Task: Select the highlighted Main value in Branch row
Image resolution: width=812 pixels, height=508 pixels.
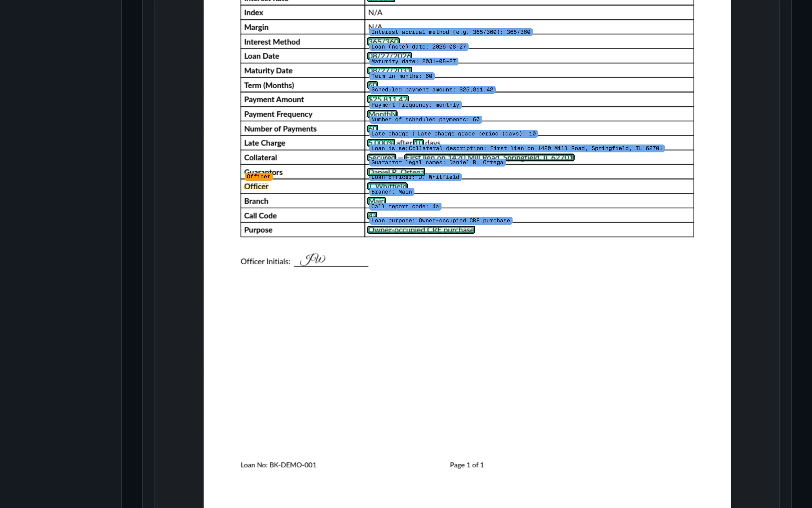Action: (x=376, y=201)
